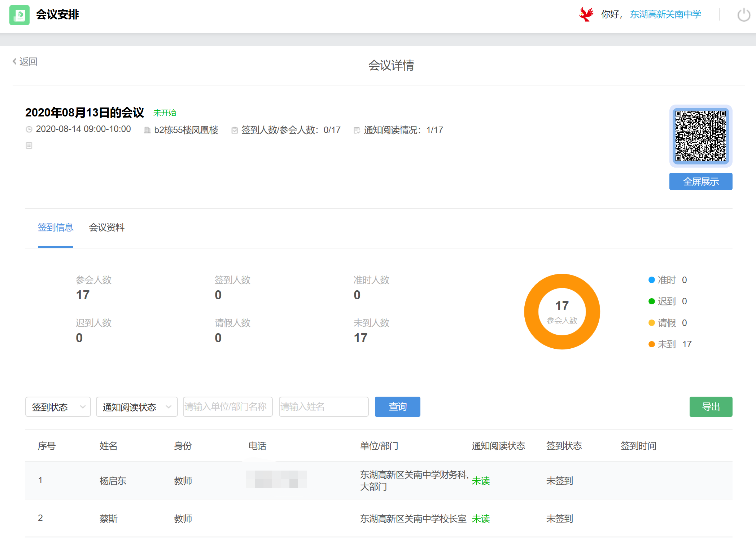Click the small notes icon under meeting date
Screen dimensions: 756x538
[x=29, y=145]
